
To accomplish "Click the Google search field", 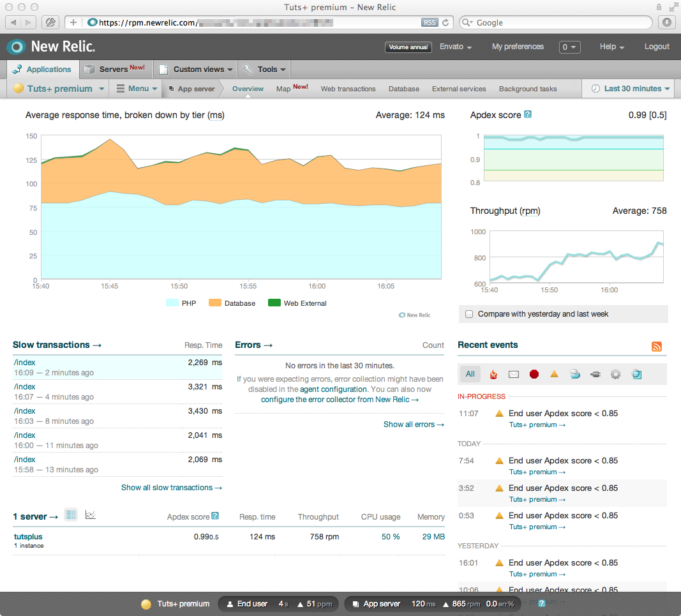I will (556, 22).
